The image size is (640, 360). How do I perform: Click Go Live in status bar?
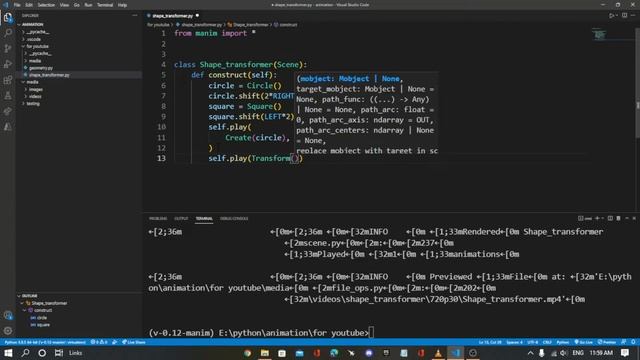(584, 342)
